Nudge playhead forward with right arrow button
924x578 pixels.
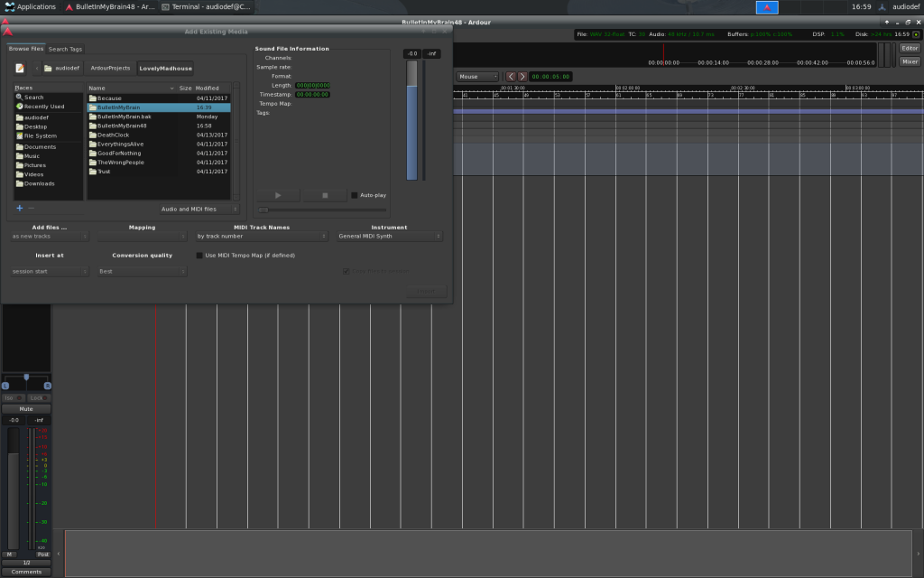[x=522, y=77]
